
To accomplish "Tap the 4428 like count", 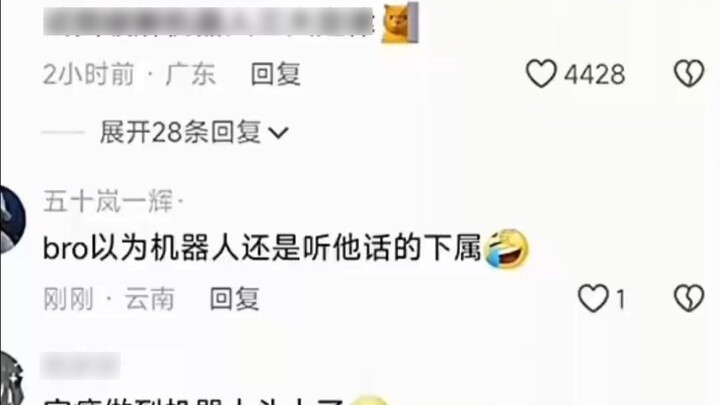I will tap(594, 74).
